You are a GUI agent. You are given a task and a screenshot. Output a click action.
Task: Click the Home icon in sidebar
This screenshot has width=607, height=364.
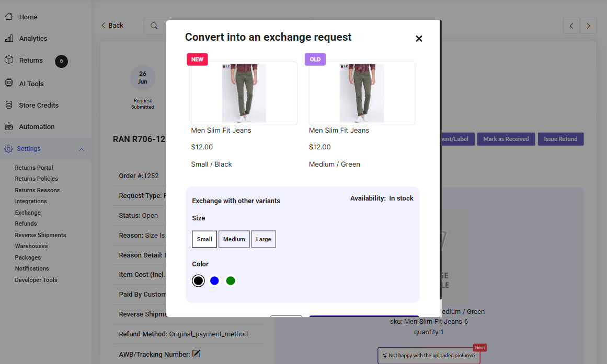pos(9,17)
